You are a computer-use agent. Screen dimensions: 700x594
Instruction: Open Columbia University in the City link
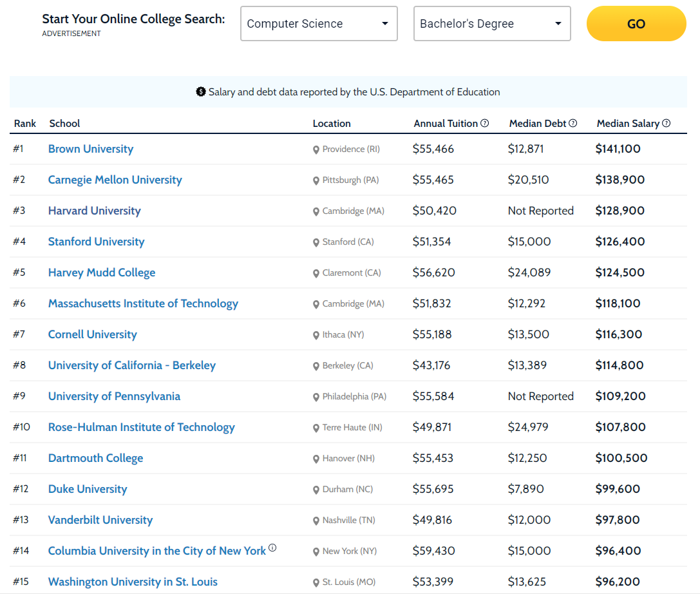tap(157, 551)
